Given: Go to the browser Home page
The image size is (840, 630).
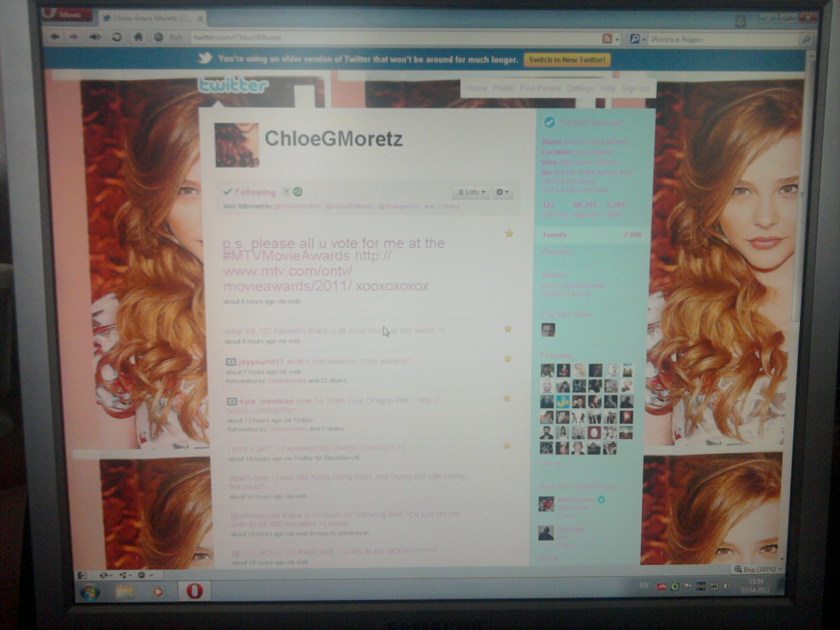Looking at the screenshot, I should pos(138,37).
